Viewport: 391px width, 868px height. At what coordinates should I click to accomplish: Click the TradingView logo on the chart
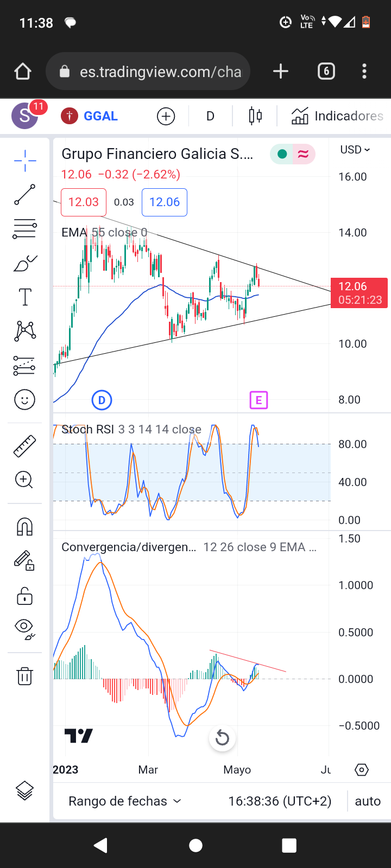click(x=79, y=736)
